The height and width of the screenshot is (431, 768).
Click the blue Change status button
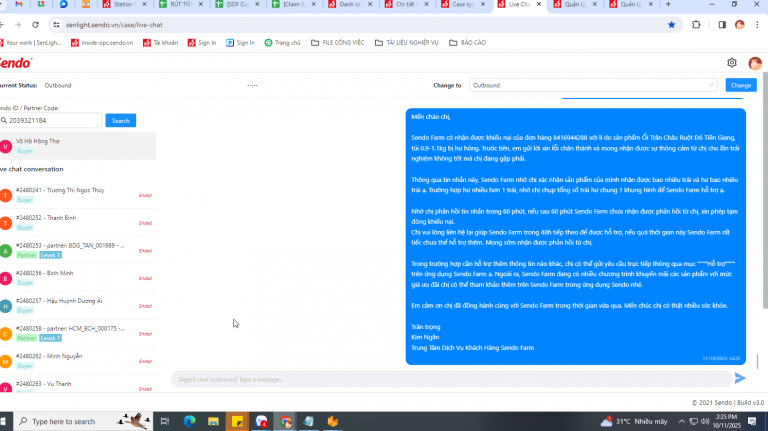tap(741, 85)
